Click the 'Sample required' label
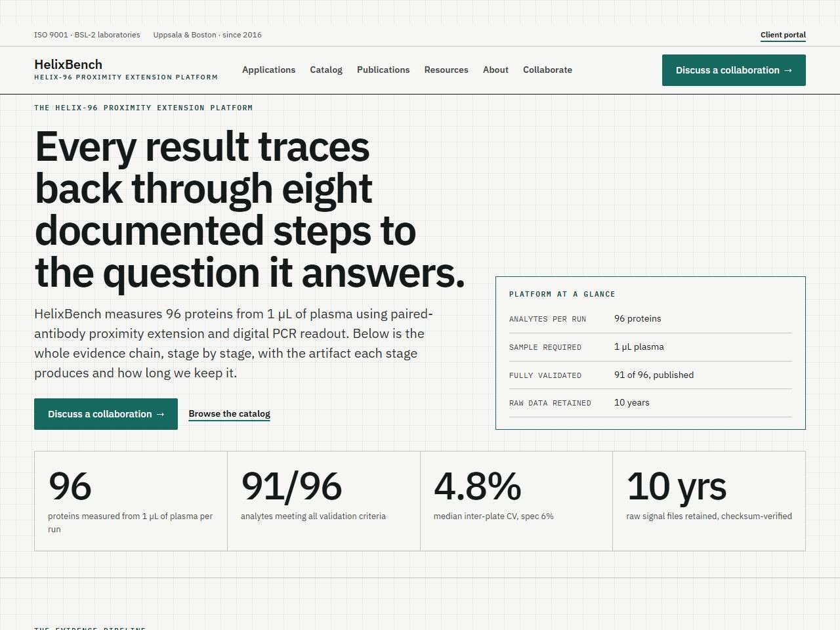This screenshot has height=630, width=840. [x=545, y=347]
